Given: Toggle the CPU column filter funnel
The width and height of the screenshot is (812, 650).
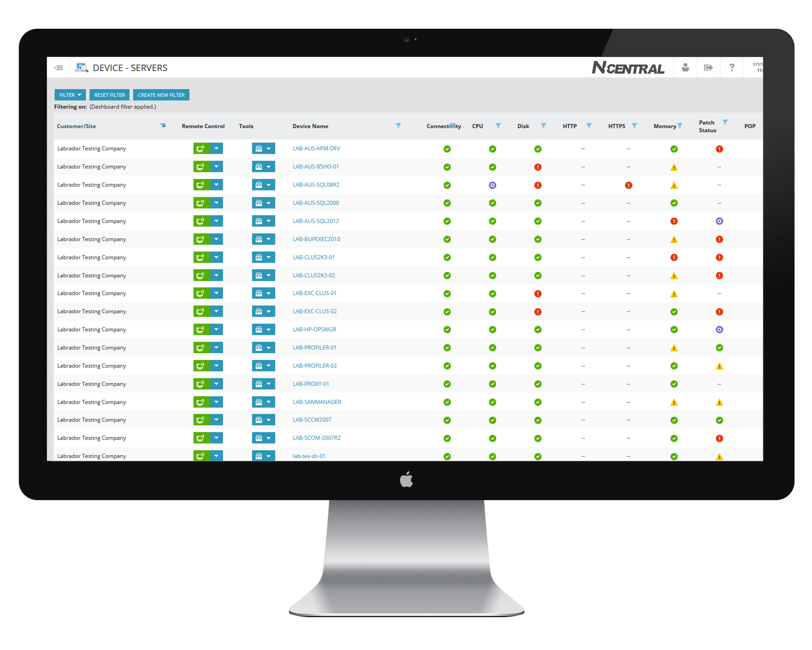Looking at the screenshot, I should (498, 126).
